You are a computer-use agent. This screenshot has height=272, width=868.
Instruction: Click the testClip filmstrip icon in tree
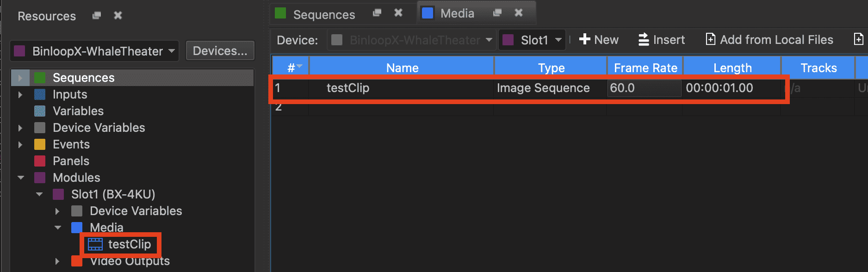(95, 244)
